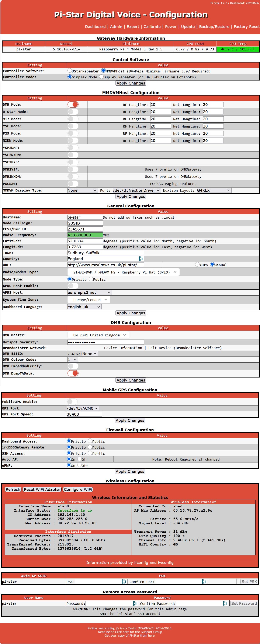Open System Time Zone dropdown
This screenshot has height=644, width=260.
tap(89, 300)
